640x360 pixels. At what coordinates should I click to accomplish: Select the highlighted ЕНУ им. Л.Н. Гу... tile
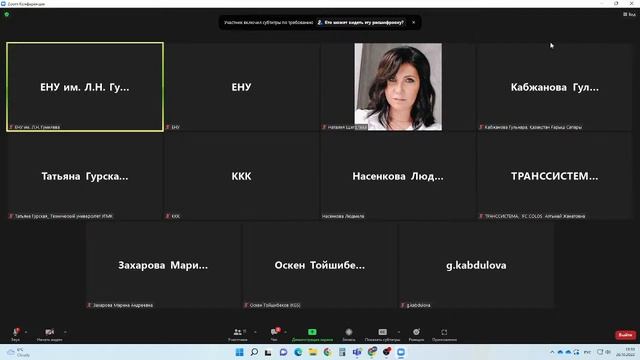click(x=85, y=87)
